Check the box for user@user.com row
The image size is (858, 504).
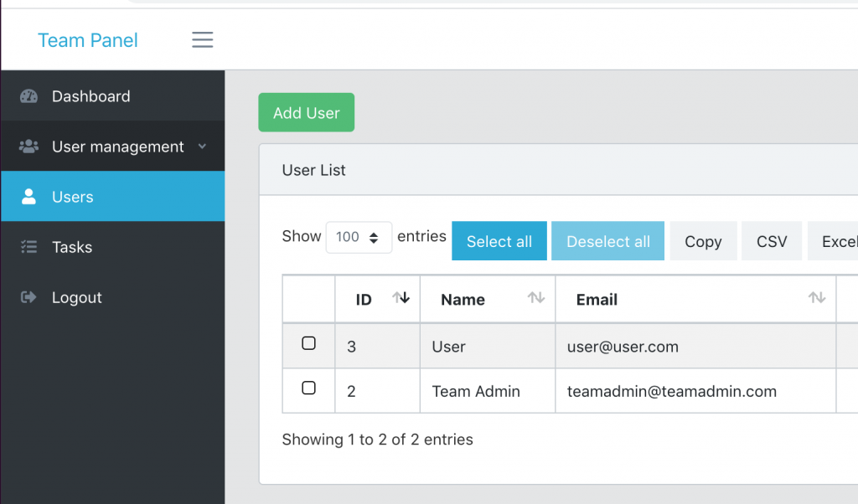click(308, 344)
